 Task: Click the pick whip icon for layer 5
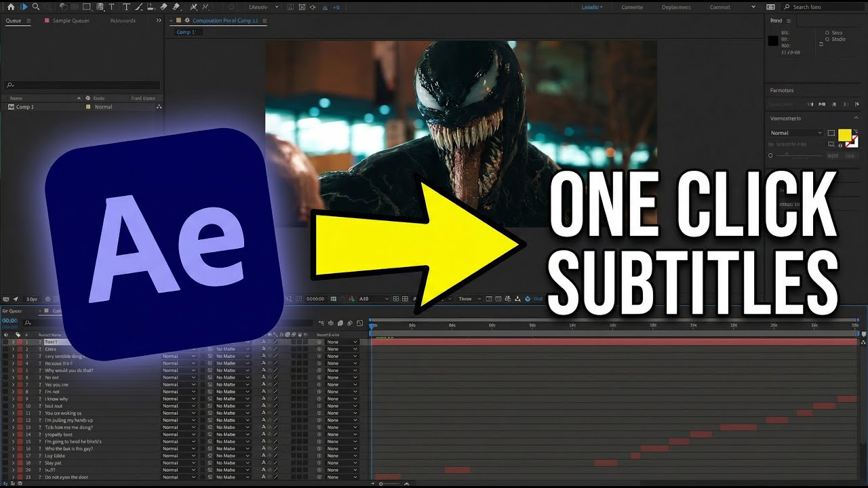[319, 371]
